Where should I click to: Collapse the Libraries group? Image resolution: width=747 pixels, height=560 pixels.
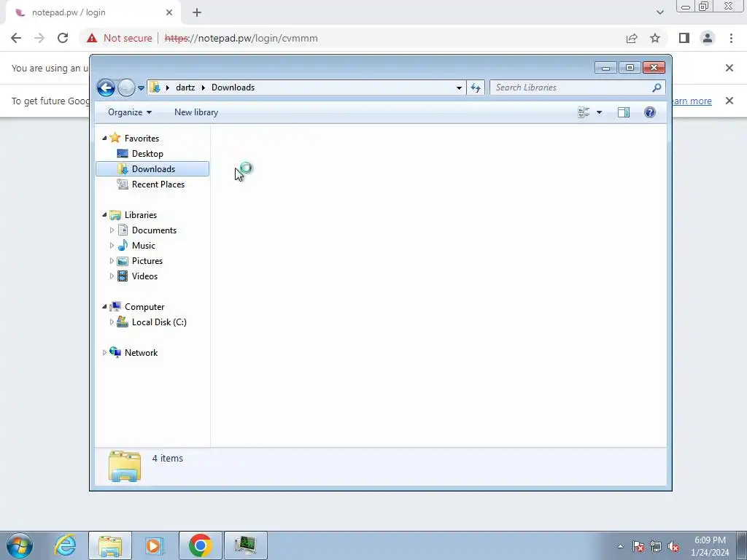(x=104, y=215)
